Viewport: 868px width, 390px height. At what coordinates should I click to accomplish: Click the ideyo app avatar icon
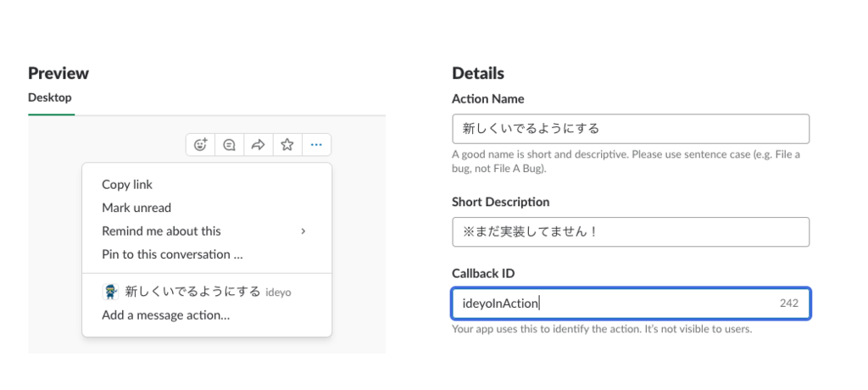pyautogui.click(x=111, y=292)
